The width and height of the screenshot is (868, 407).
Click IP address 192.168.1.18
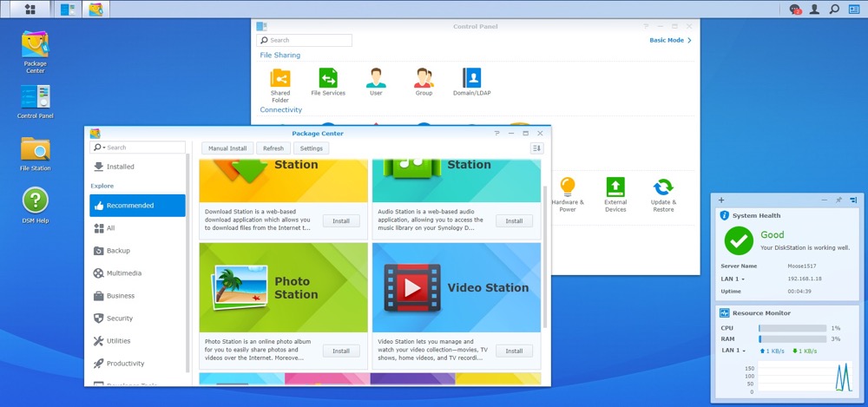[x=805, y=279]
